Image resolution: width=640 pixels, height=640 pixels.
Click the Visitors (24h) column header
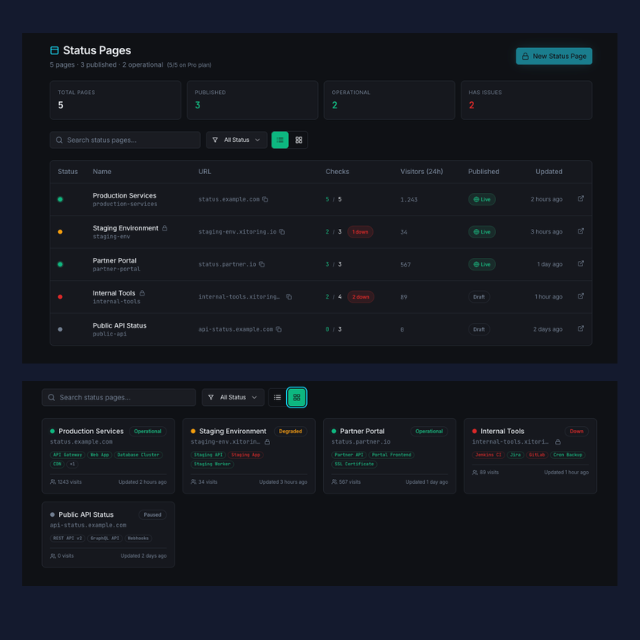point(421,171)
